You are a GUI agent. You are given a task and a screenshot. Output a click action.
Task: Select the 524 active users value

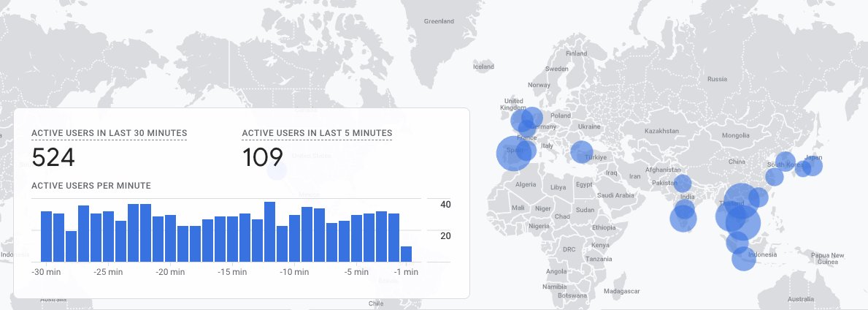(x=53, y=158)
